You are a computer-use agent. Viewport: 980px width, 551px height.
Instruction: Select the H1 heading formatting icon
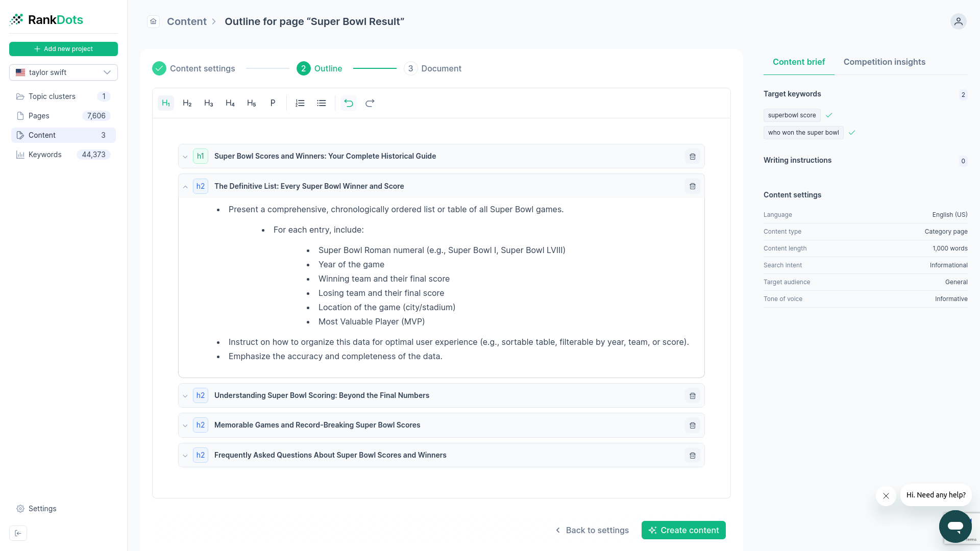(x=165, y=103)
